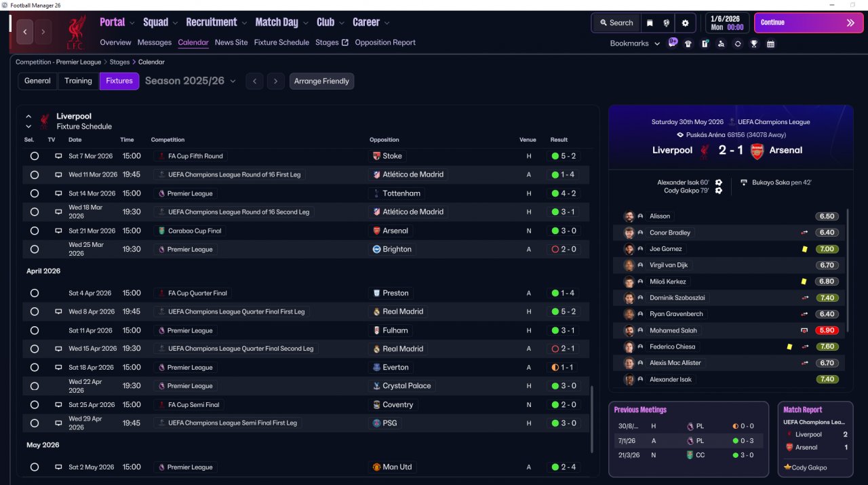The image size is (868, 485).
Task: Open the Squad dropdown menu
Action: (x=160, y=22)
